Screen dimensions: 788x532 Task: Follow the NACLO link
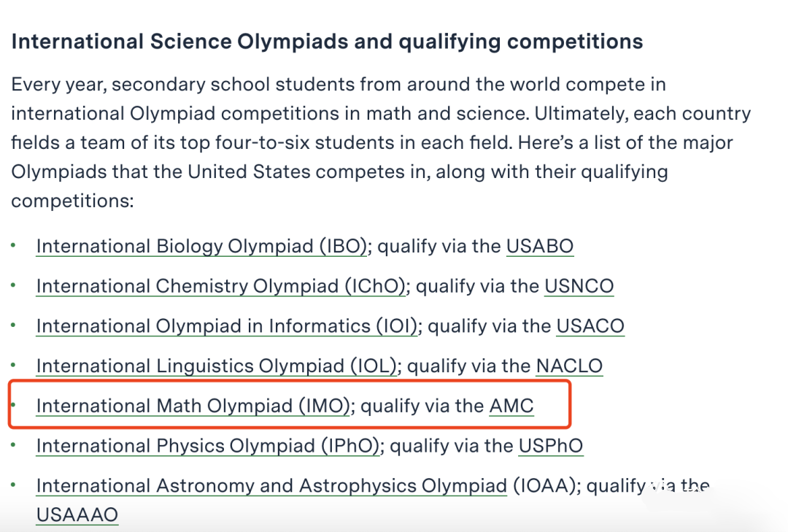pyautogui.click(x=569, y=366)
